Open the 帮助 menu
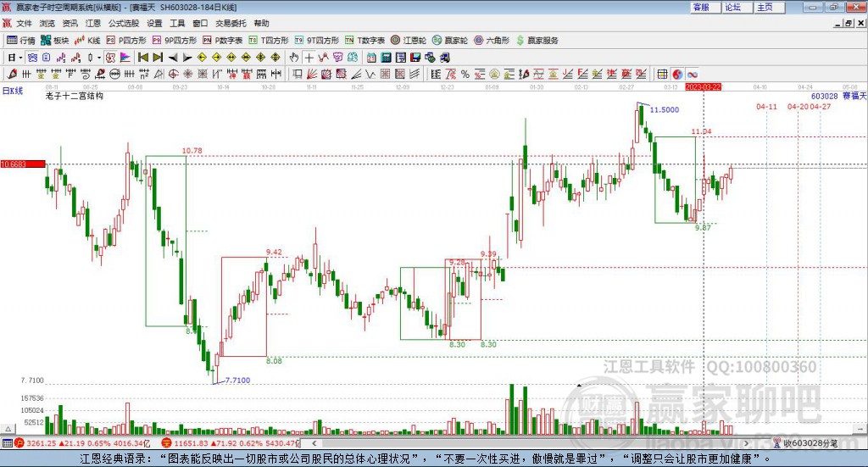The width and height of the screenshot is (868, 467). pos(261,23)
